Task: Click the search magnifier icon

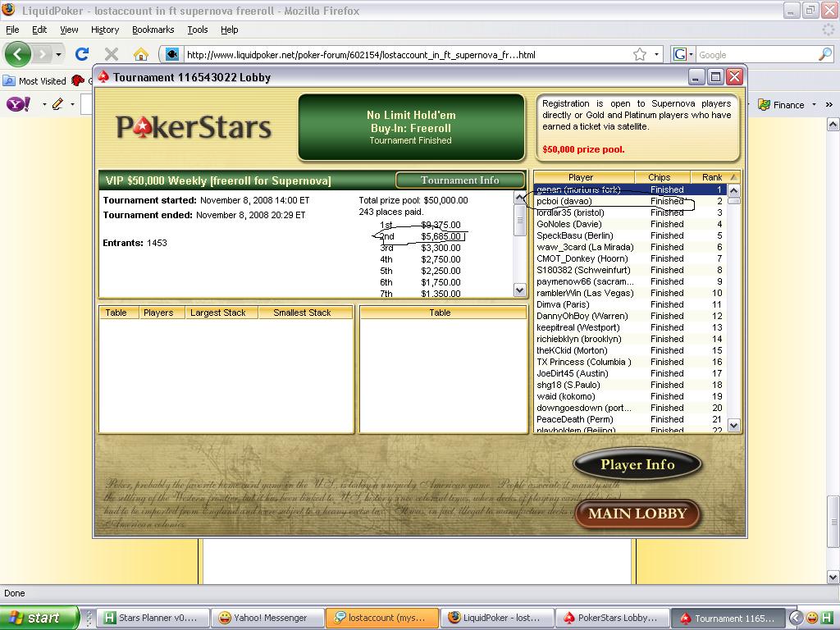Action: tap(825, 55)
